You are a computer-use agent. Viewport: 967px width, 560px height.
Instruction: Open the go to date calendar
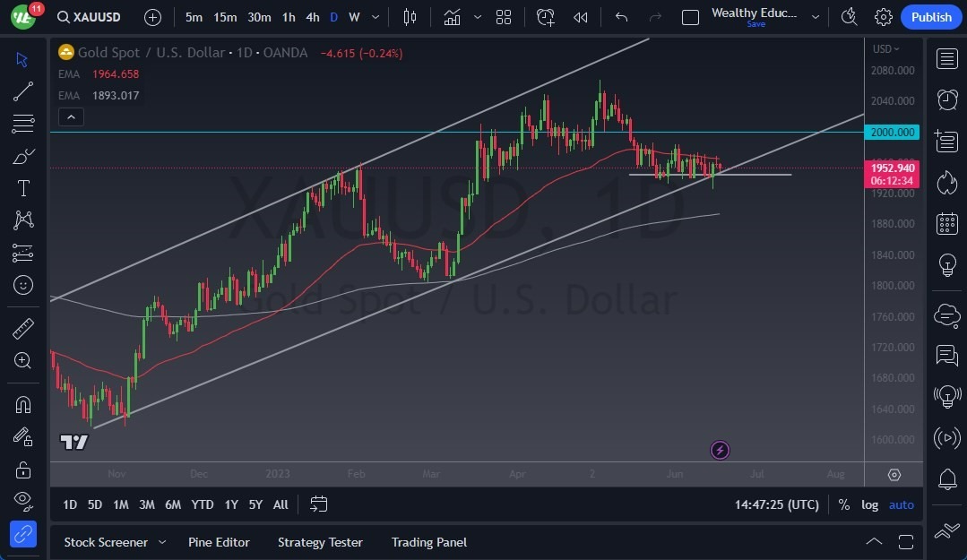(x=318, y=504)
